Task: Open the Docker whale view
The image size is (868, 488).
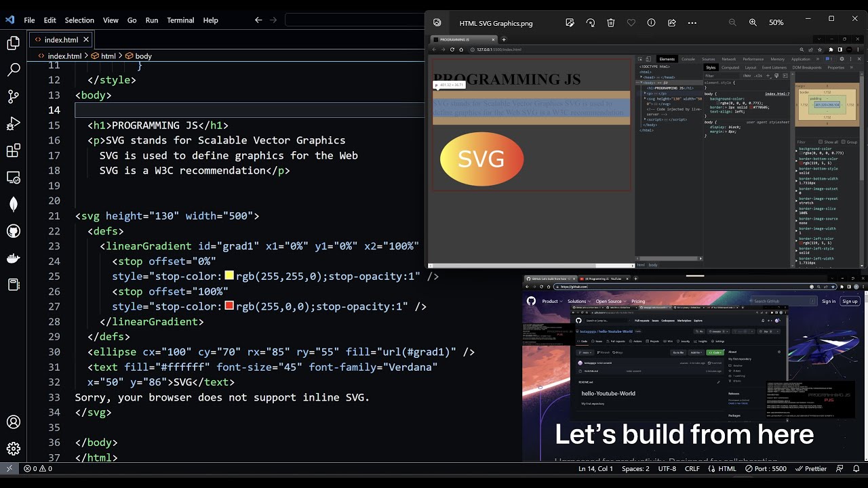Action: tap(14, 258)
